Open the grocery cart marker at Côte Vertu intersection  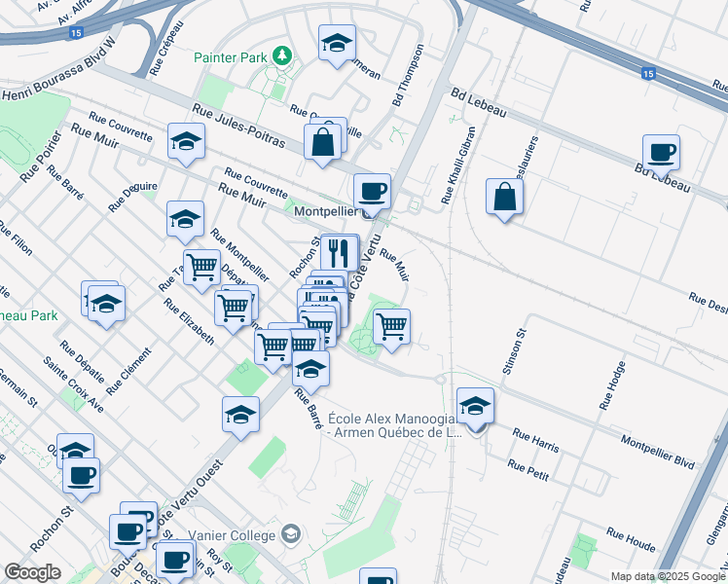tap(273, 347)
